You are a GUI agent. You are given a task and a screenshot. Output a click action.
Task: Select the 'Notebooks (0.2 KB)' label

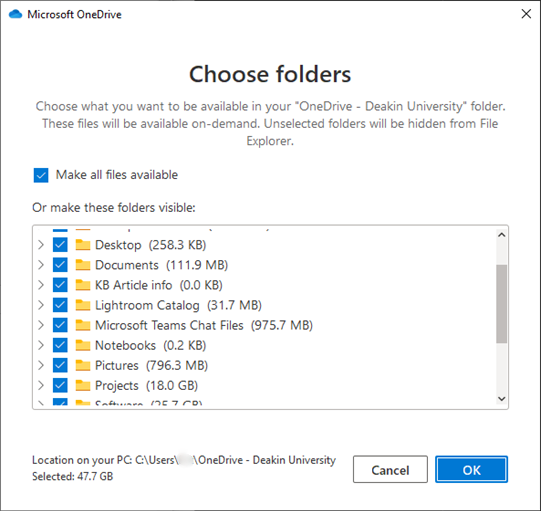[x=150, y=345]
